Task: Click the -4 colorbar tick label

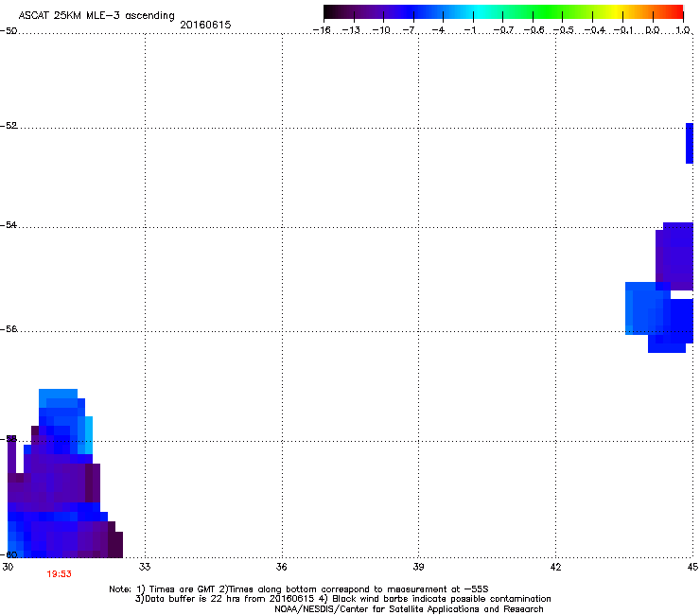Action: tap(439, 30)
